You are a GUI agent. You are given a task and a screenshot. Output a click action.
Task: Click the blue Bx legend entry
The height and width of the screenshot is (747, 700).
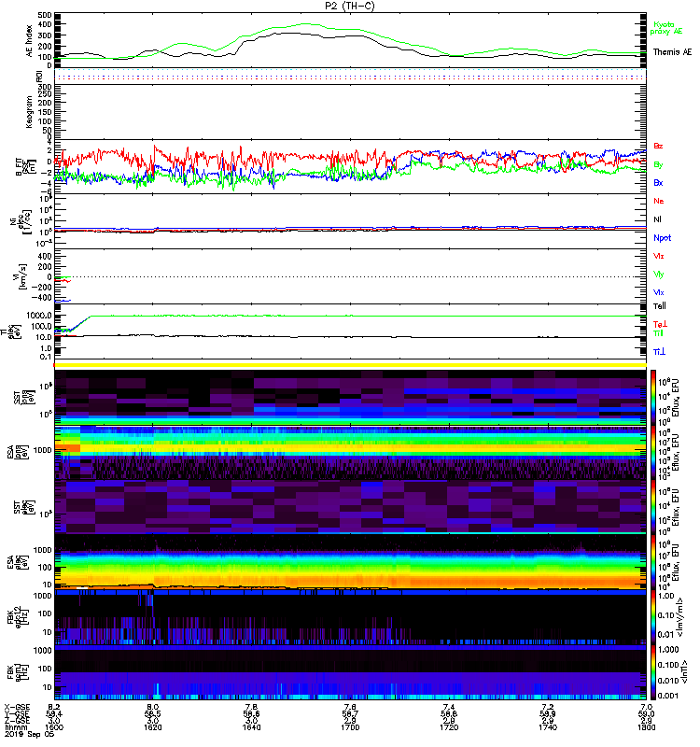pyautogui.click(x=659, y=183)
